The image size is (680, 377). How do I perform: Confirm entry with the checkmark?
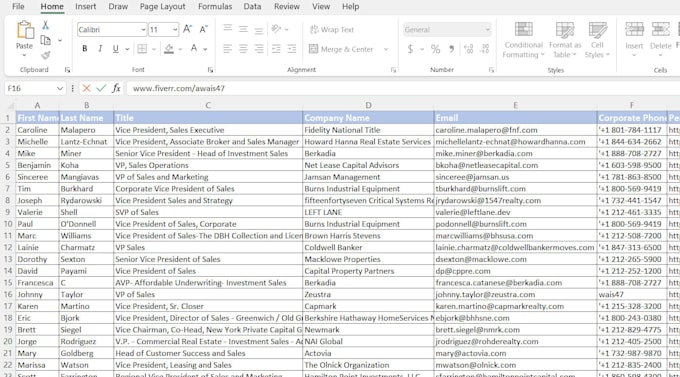point(101,88)
